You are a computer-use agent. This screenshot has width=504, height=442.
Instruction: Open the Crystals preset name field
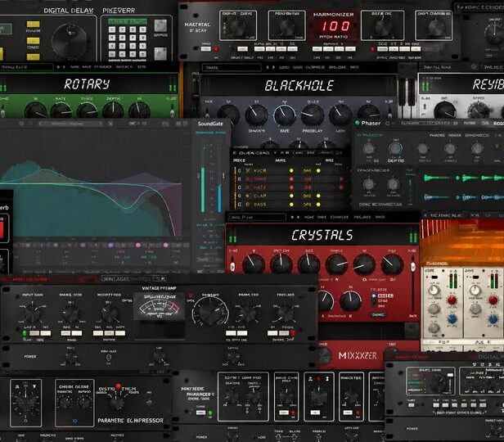pos(257,217)
